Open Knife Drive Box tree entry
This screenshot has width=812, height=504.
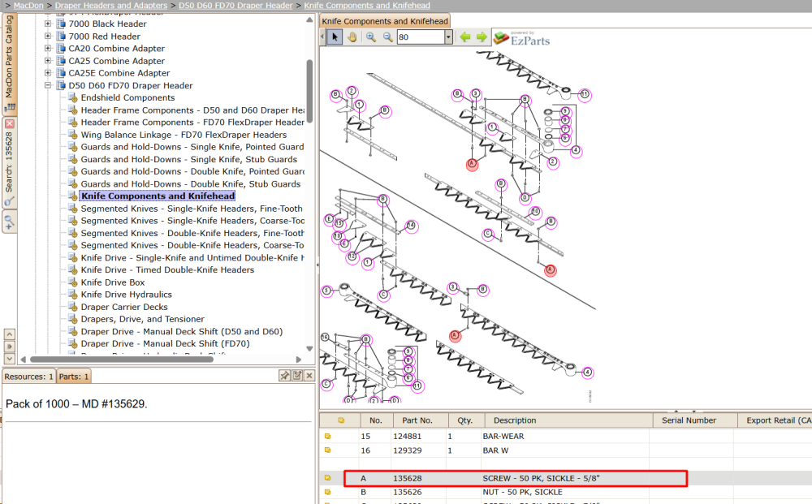(x=112, y=282)
